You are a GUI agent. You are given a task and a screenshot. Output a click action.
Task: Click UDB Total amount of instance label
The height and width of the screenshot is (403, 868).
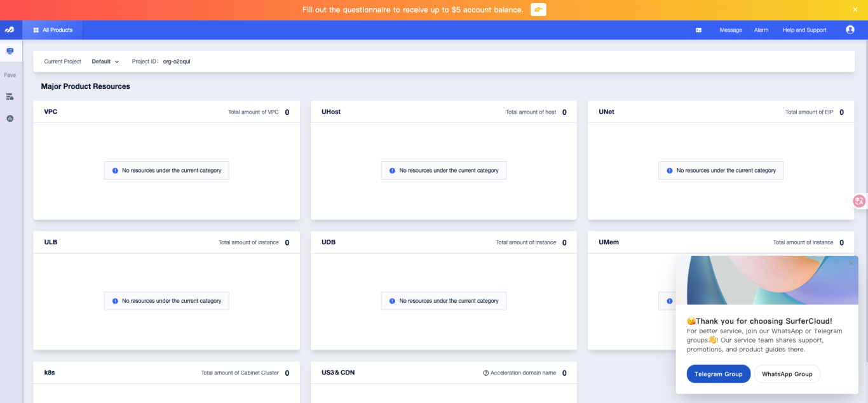coord(526,242)
